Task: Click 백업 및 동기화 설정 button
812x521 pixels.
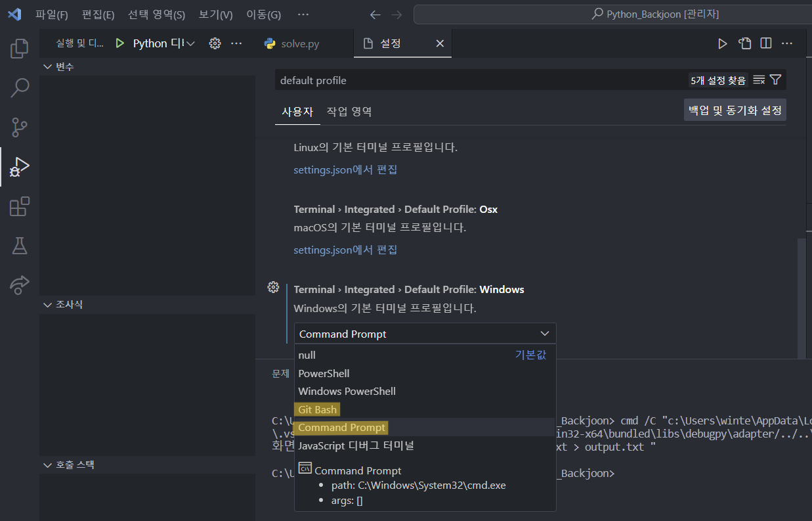Action: tap(735, 110)
